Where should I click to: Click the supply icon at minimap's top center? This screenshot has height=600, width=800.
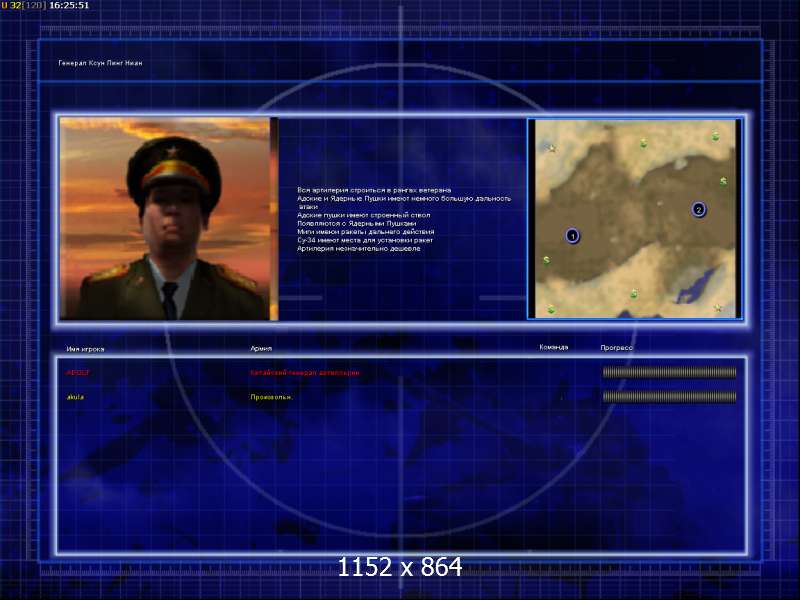tap(644, 143)
